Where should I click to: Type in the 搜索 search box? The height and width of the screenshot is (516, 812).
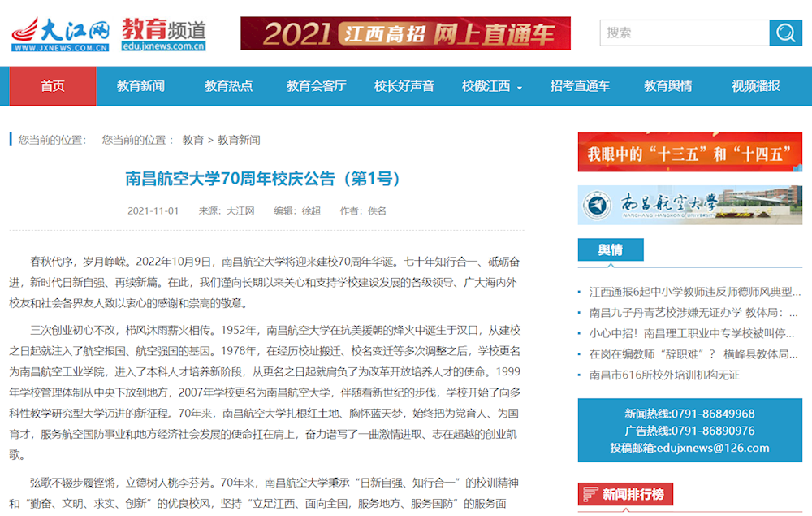(x=684, y=33)
